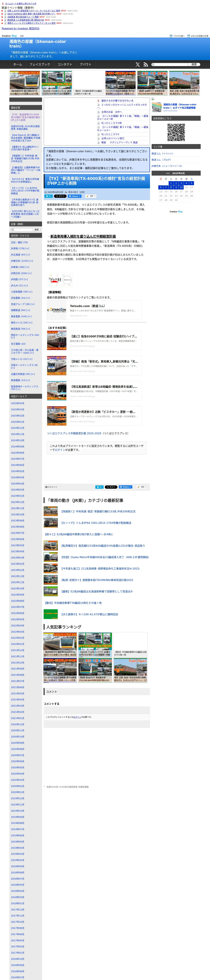Click the ブログを書く pencil icon link
This screenshot has height=980, width=210.
coord(177,36)
